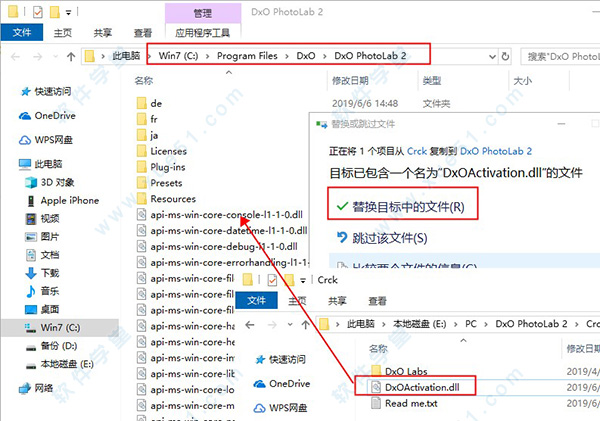
Task: Open the 文件 tab in the Crck window
Action: [x=256, y=300]
